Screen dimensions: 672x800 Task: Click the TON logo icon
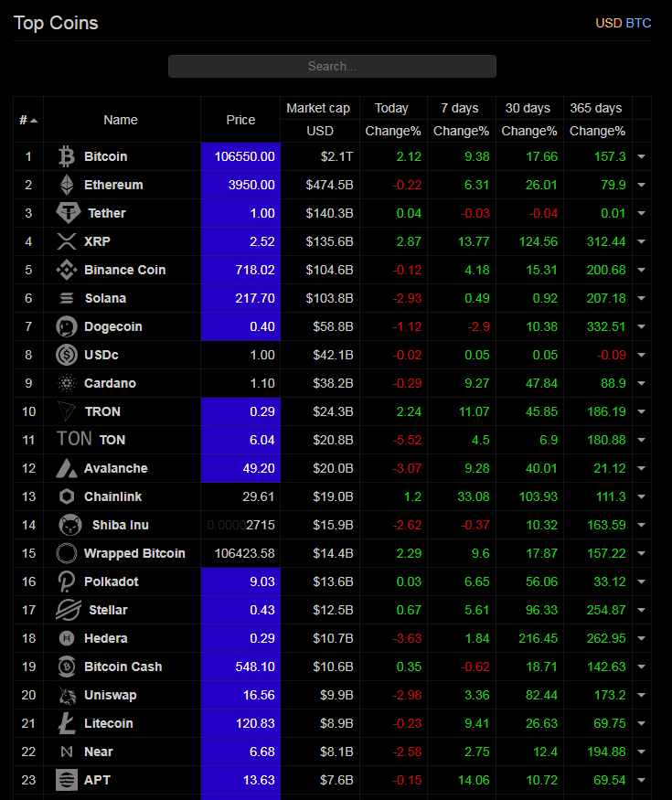(74, 439)
